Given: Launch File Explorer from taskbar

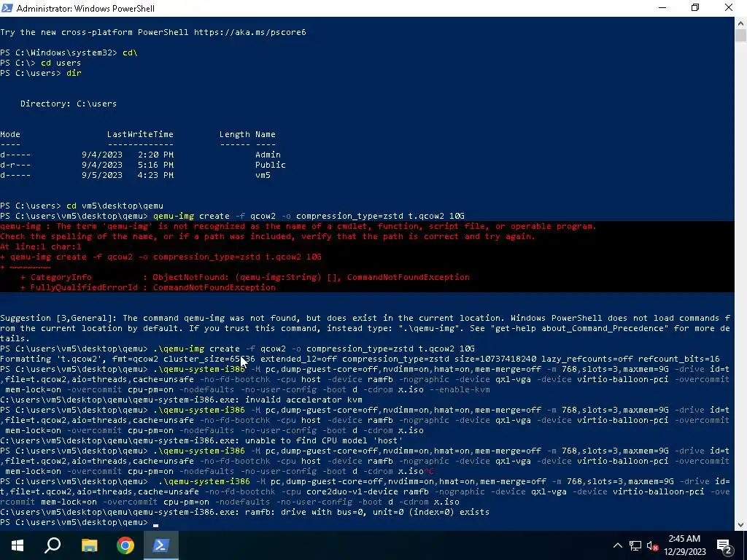Looking at the screenshot, I should (x=89, y=545).
